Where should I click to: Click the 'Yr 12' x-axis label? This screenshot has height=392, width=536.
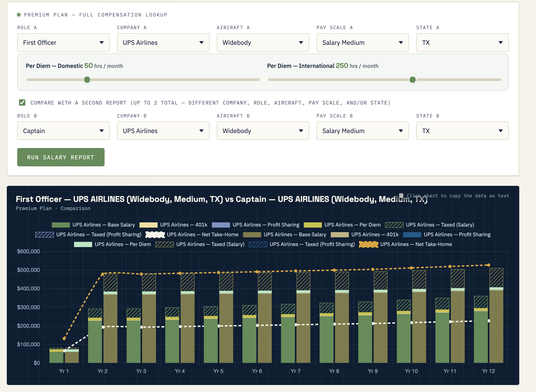[x=488, y=371]
